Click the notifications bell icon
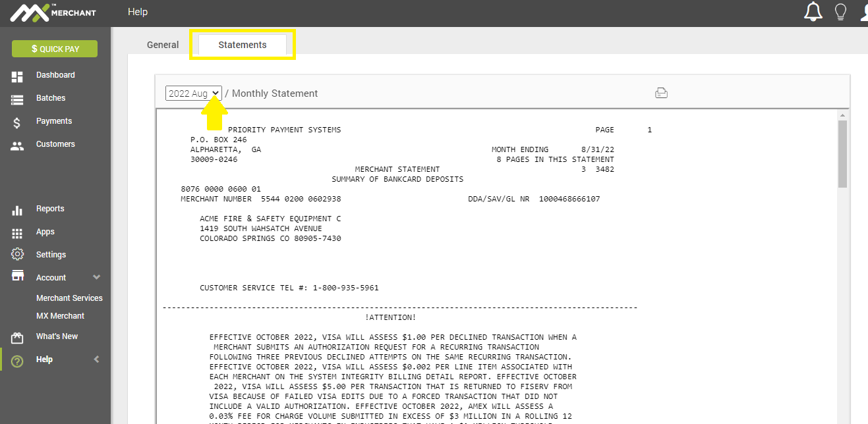This screenshot has width=868, height=424. point(813,12)
